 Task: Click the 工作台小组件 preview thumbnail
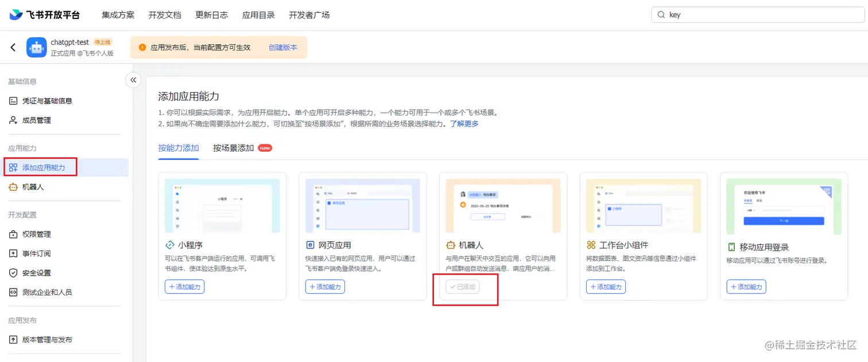point(644,206)
